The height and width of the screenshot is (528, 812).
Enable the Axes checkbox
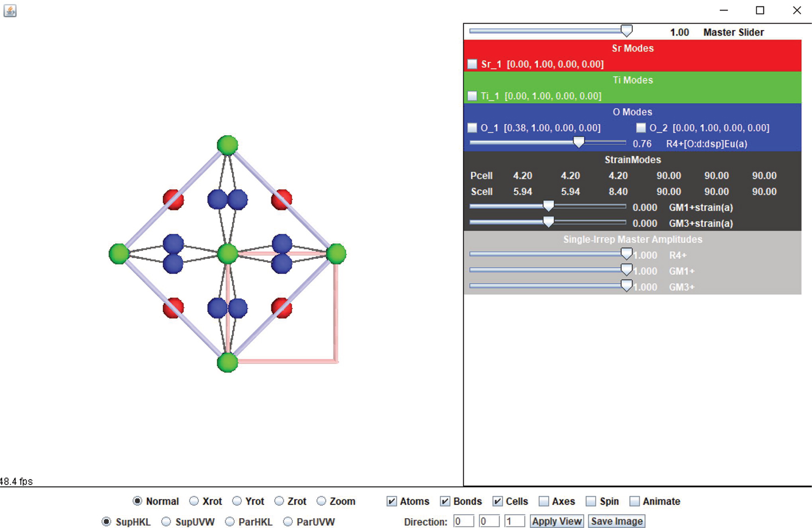[x=543, y=501]
